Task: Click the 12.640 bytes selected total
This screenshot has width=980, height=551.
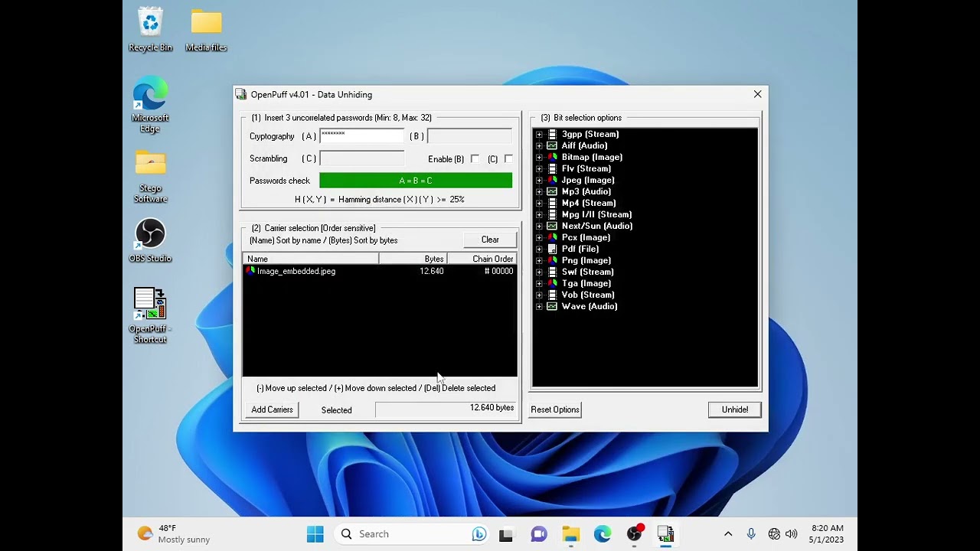Action: 492,408
